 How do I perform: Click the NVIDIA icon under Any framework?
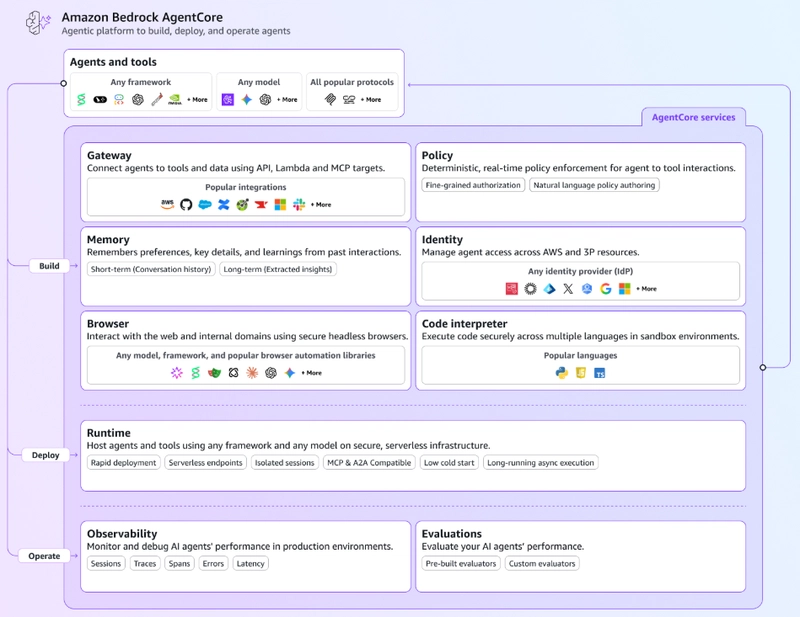click(x=175, y=100)
